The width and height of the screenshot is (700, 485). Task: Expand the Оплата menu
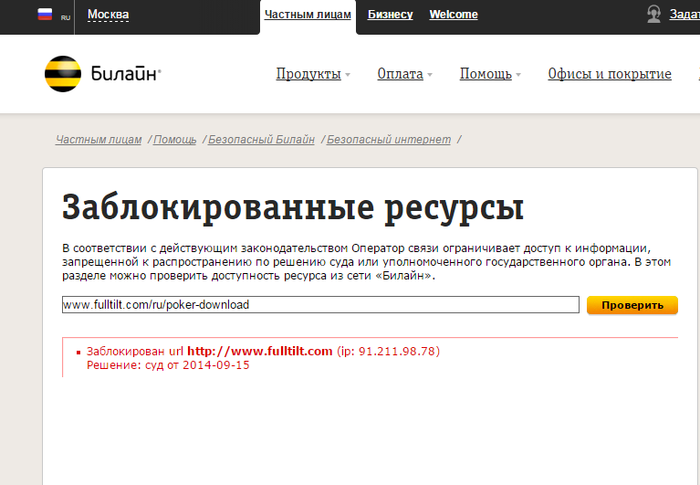pyautogui.click(x=404, y=74)
